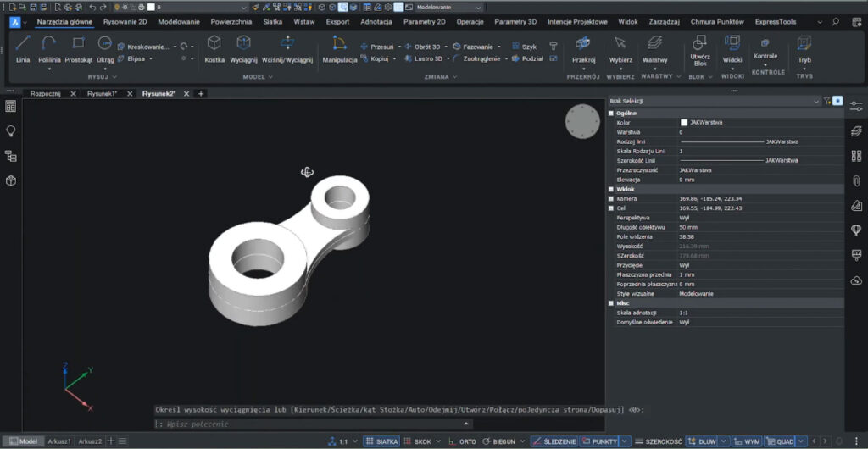The width and height of the screenshot is (868, 449).
Task: Click the Undo arrow in quick toolbar
Action: point(92,7)
